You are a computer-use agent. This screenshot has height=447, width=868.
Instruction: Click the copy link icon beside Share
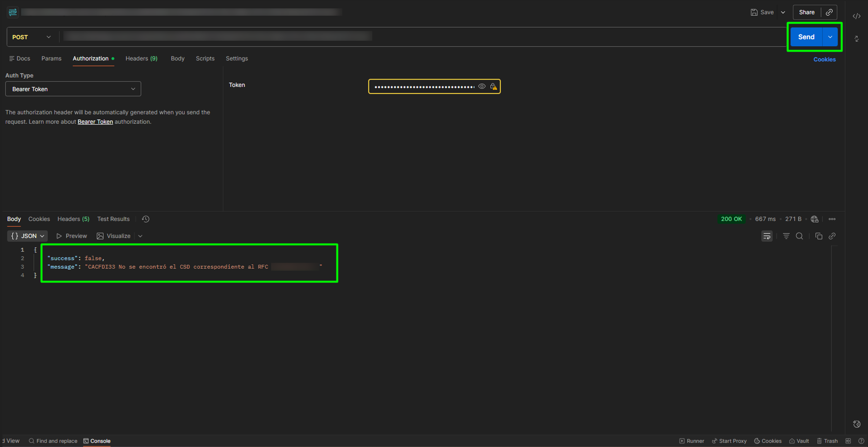click(829, 12)
